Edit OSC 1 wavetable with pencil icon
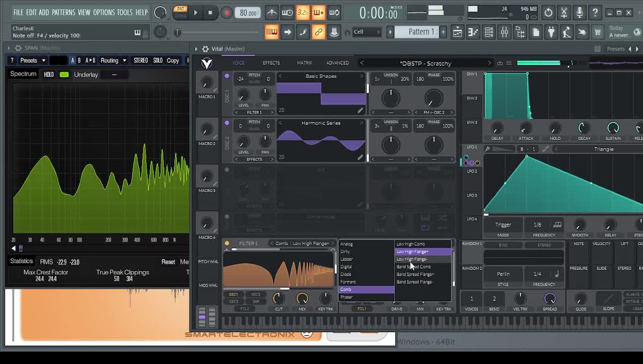The width and height of the screenshot is (643, 364). pos(360,110)
